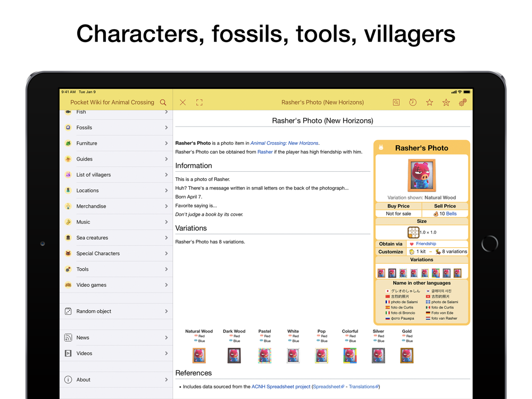Image resolution: width=532 pixels, height=399 pixels.
Task: Select the "foto von Ede" German name
Action: [443, 313]
